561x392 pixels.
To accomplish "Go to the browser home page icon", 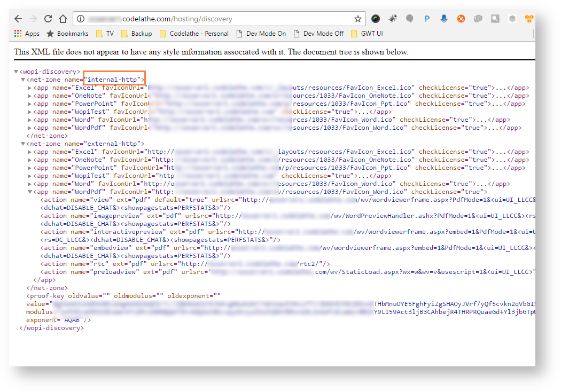I will tap(63, 19).
